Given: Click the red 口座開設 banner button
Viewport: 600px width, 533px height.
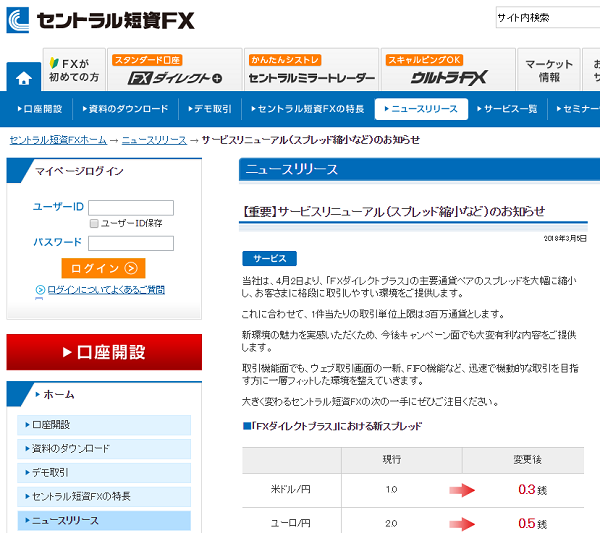Looking at the screenshot, I should 104,352.
